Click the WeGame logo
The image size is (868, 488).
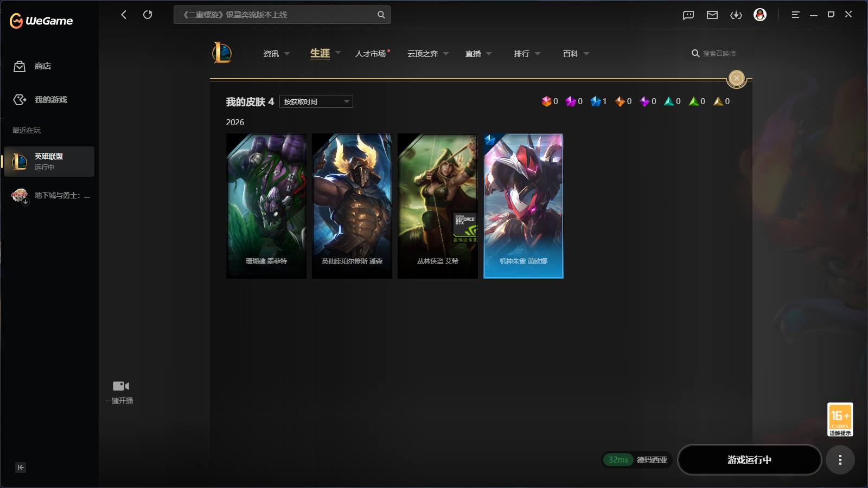pyautogui.click(x=41, y=21)
